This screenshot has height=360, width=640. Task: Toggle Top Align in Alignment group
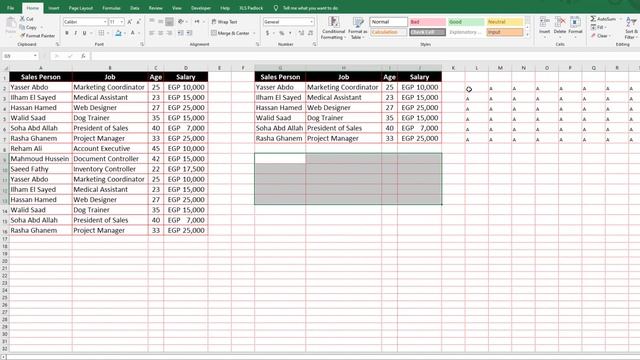pyautogui.click(x=152, y=21)
